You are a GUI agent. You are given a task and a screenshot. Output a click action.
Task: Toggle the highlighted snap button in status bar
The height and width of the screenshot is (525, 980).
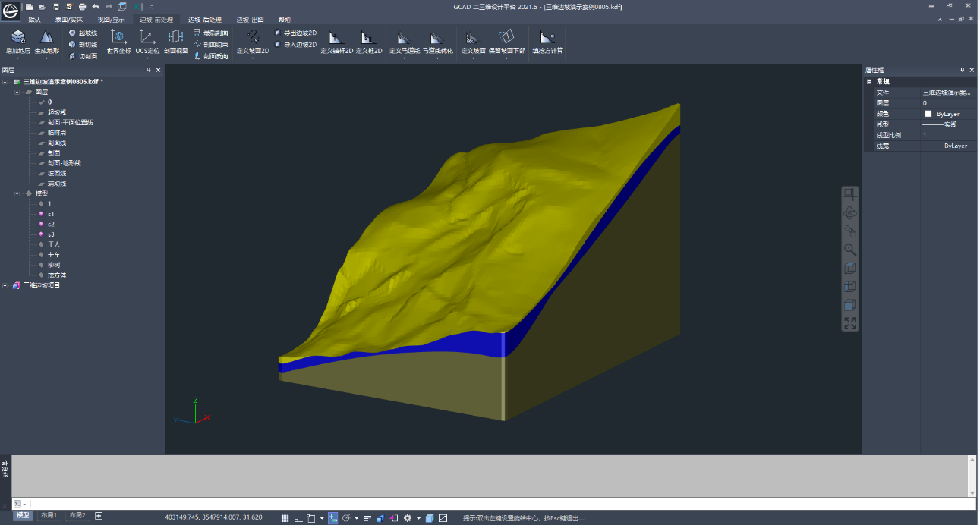click(332, 518)
